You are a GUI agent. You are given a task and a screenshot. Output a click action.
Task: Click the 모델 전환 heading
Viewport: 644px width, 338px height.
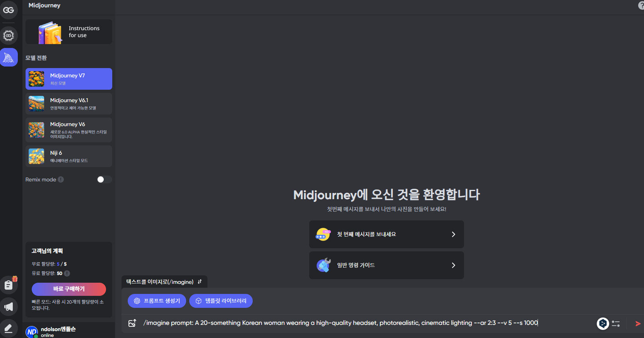pyautogui.click(x=36, y=58)
